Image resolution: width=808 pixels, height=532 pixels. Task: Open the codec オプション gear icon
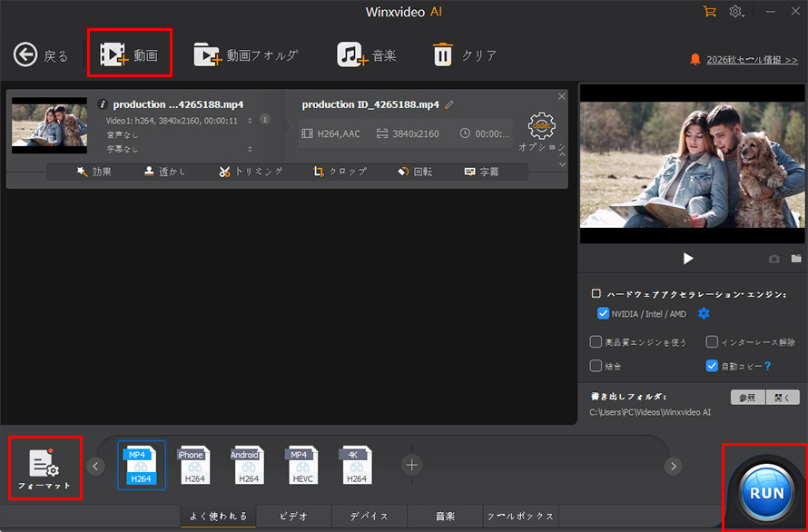542,126
